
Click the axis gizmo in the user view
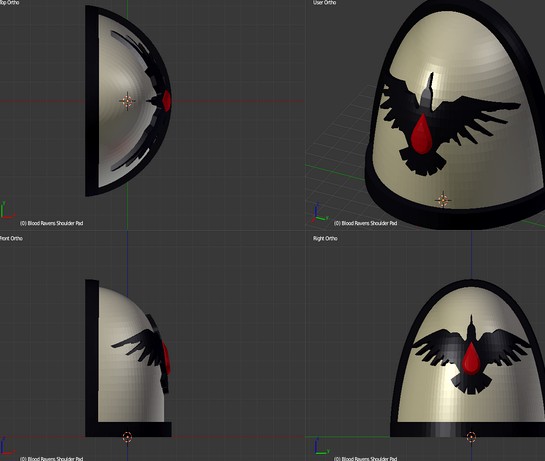(x=319, y=213)
